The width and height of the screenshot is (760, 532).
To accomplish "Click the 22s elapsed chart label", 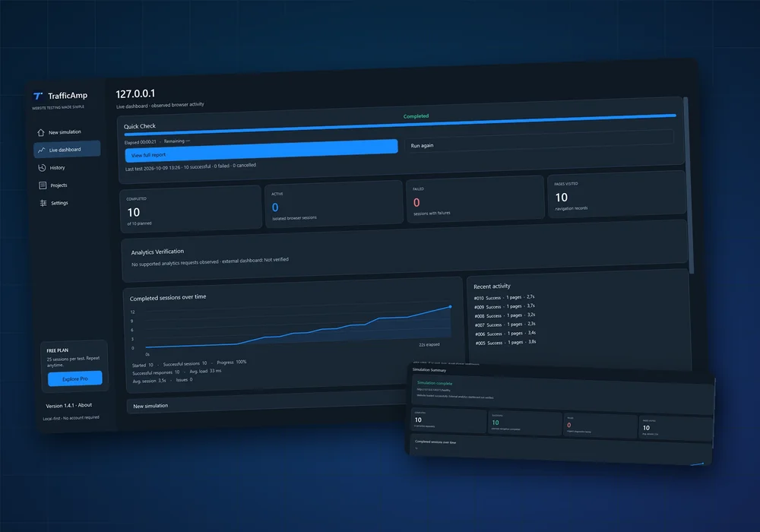I will (429, 344).
